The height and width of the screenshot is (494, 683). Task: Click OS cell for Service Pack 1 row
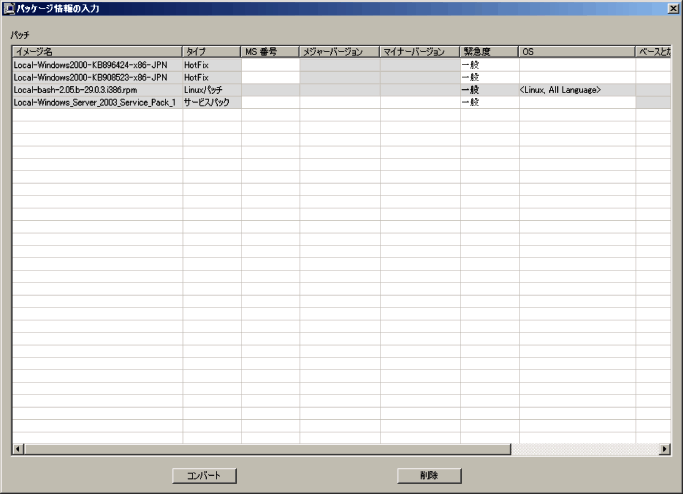coord(578,102)
